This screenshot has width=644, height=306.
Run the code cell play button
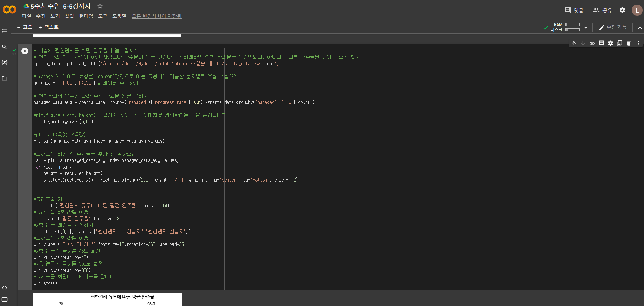(x=25, y=51)
